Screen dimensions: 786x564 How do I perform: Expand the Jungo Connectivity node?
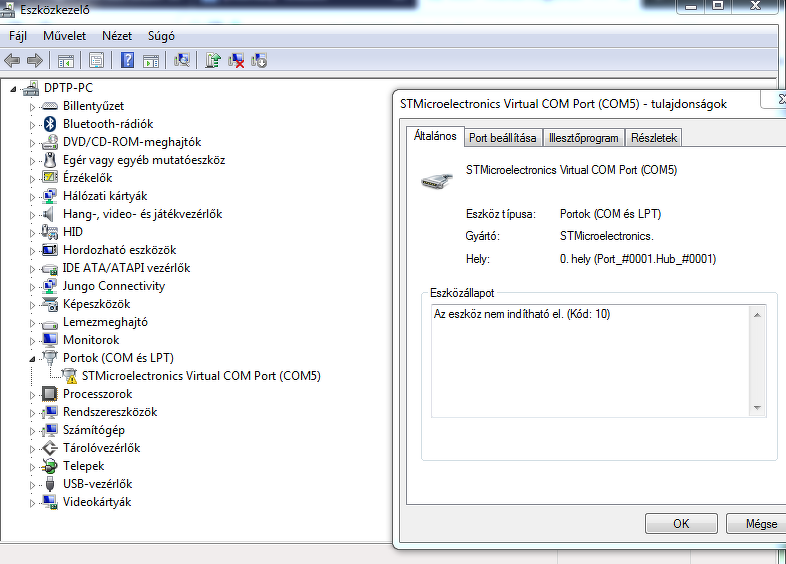[x=32, y=287]
